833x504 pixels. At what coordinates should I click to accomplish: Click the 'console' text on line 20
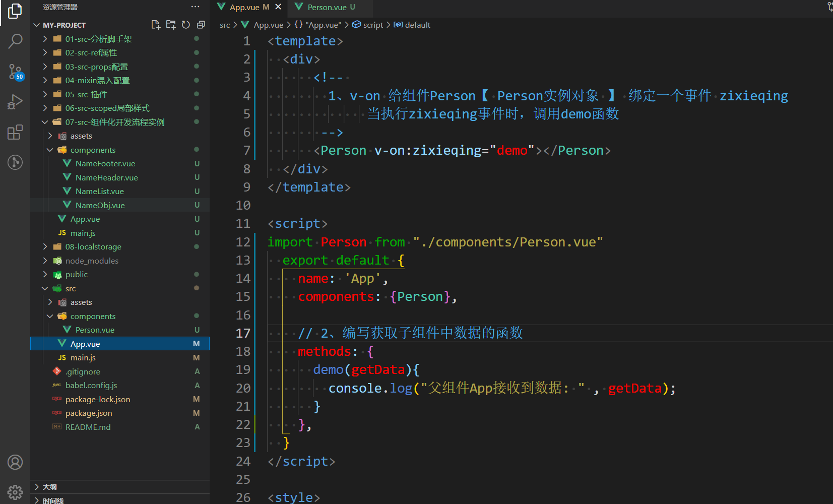tap(355, 388)
